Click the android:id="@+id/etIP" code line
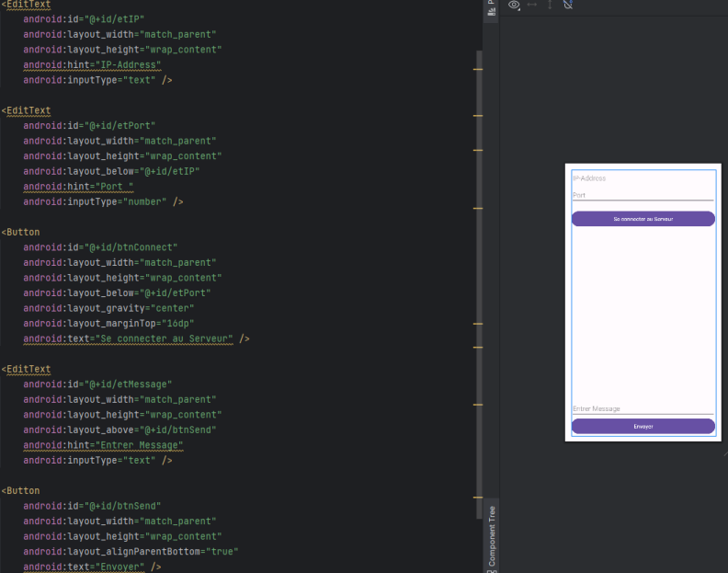Screen dimensions: 728x573 84,19
